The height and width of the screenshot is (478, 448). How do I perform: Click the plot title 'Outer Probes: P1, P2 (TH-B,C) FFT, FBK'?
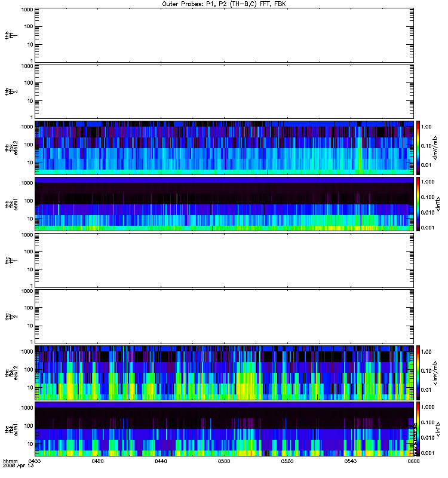[224, 4]
